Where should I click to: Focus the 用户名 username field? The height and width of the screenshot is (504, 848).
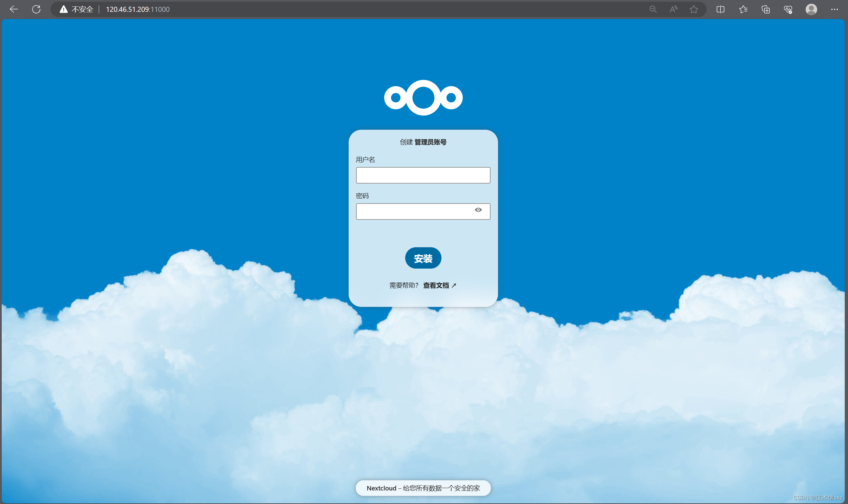[x=423, y=175]
